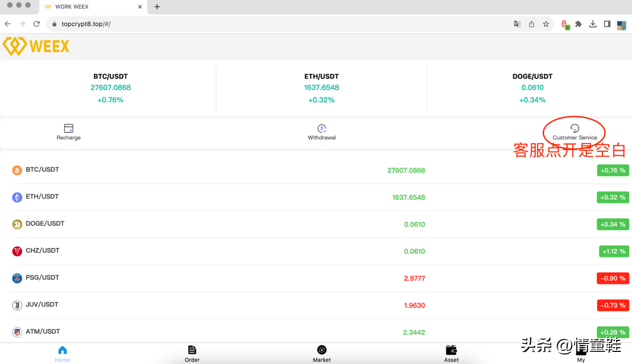The image size is (632, 364).
Task: Toggle the browser side panel
Action: [x=607, y=24]
